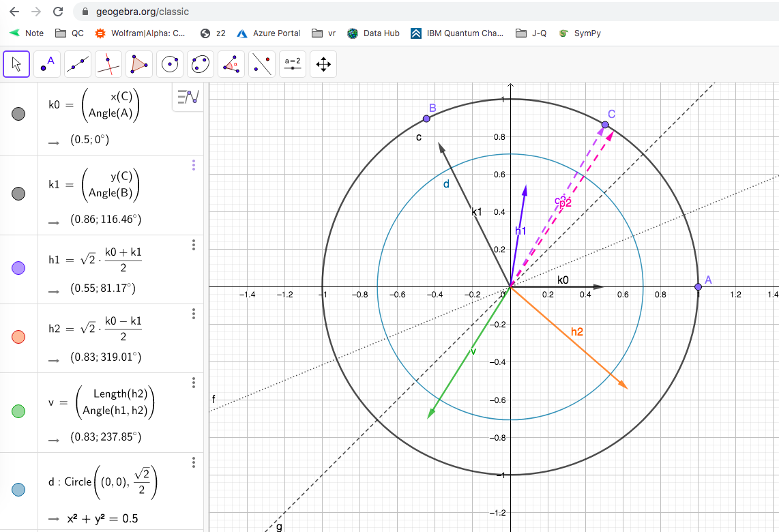The height and width of the screenshot is (532, 779).
Task: Select the Angle tool
Action: pyautogui.click(x=231, y=64)
